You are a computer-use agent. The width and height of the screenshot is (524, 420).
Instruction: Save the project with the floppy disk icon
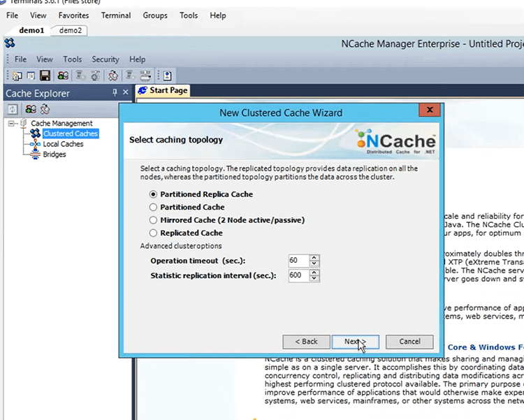click(45, 76)
